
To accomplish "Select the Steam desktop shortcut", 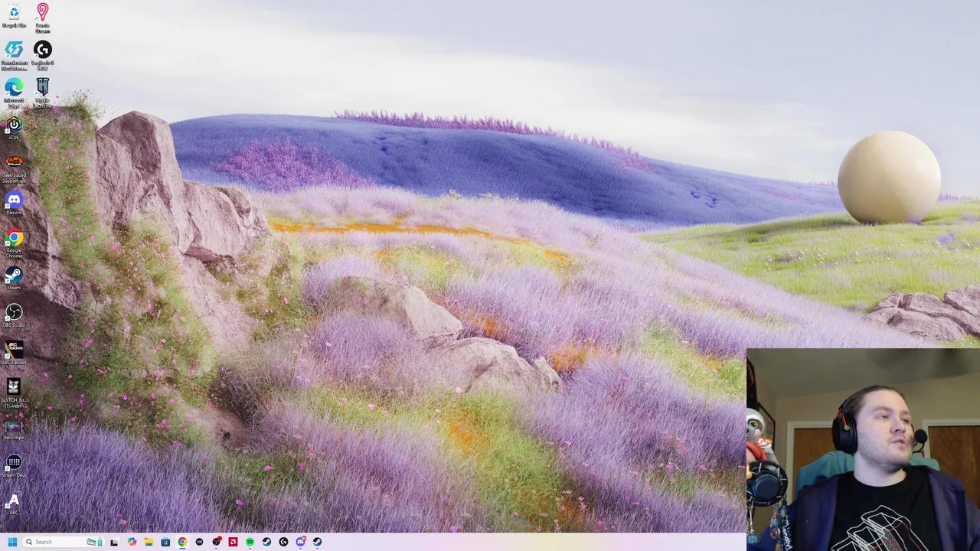I will 14,279.
